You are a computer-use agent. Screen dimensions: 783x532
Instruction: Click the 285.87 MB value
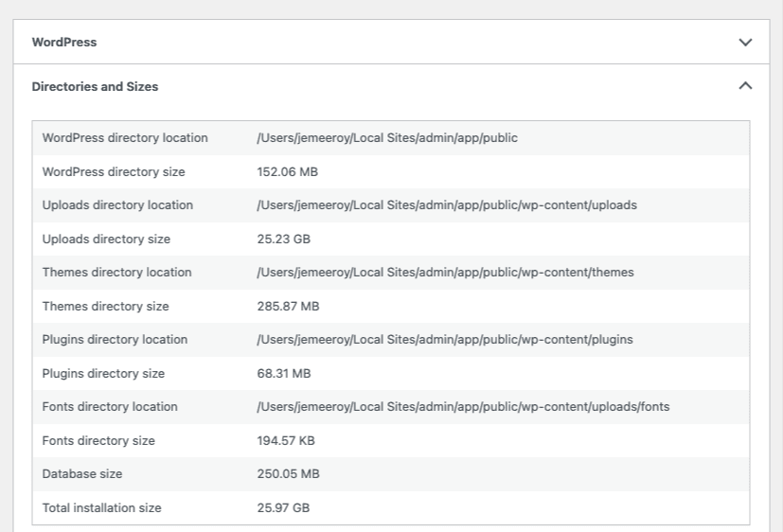[288, 307]
